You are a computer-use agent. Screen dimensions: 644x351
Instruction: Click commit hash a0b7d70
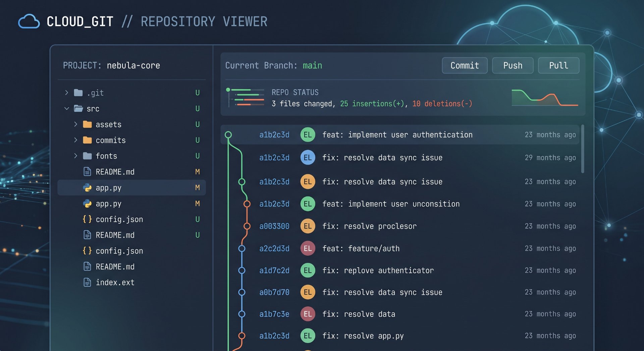(x=274, y=292)
